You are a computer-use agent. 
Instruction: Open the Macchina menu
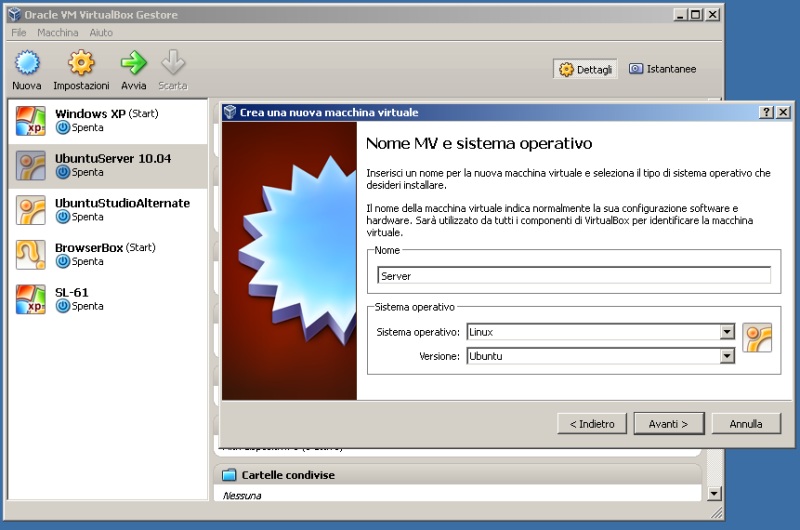coord(57,33)
